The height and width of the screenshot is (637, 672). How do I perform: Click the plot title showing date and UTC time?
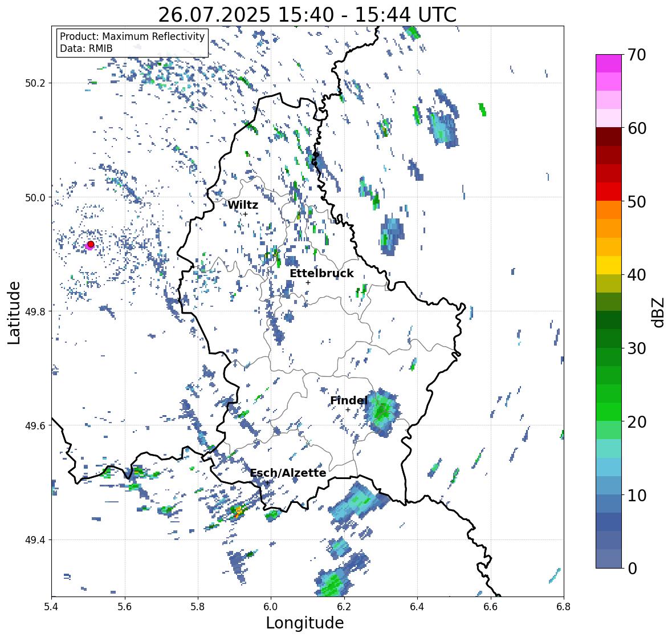coord(307,15)
